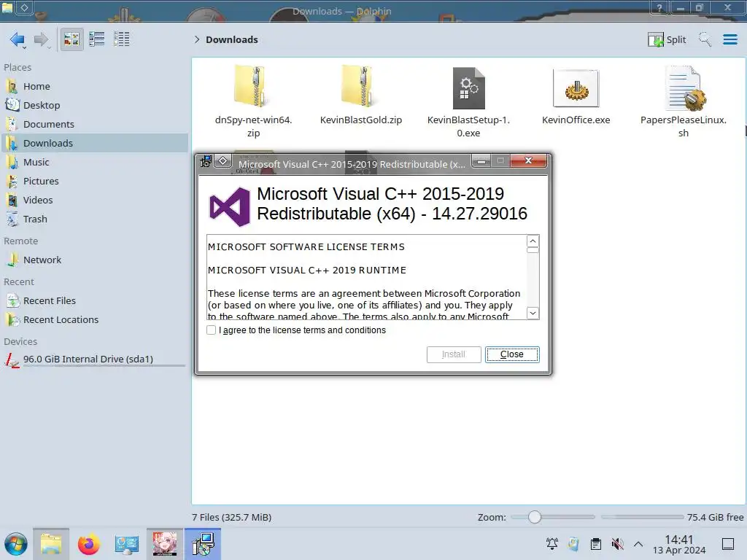Image resolution: width=747 pixels, height=560 pixels.
Task: Open 96.0 GiB Internal Drive (sda1)
Action: click(x=94, y=359)
